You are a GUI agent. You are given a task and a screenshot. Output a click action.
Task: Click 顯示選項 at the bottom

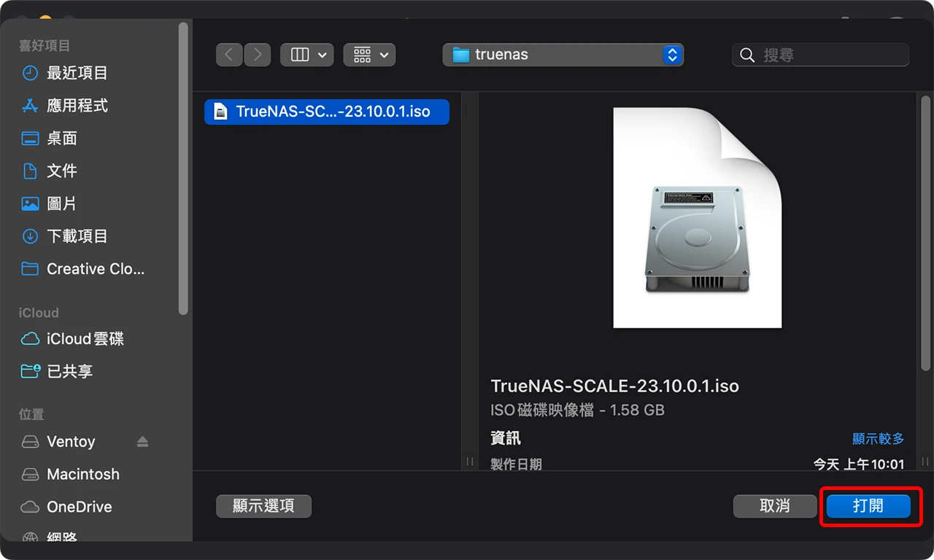tap(263, 506)
